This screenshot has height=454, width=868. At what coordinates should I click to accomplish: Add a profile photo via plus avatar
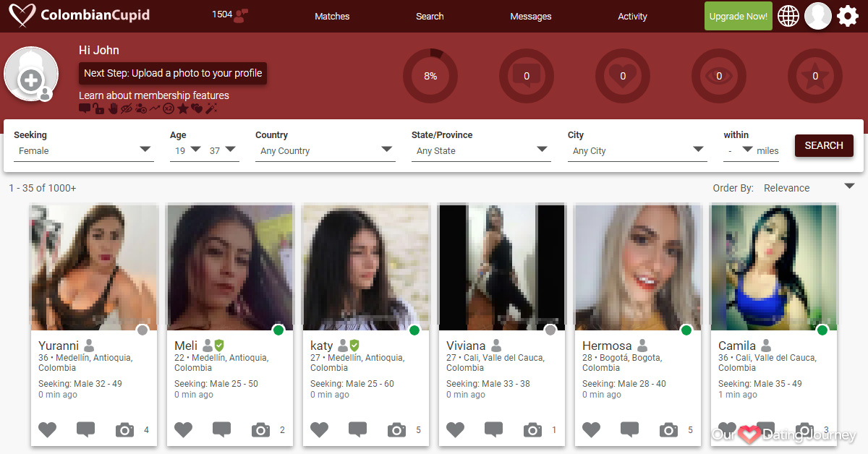pos(31,74)
